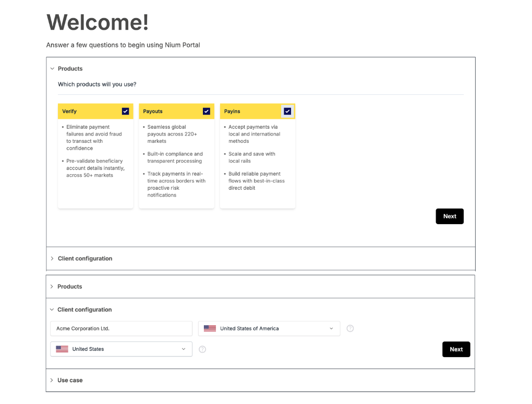
Task: Click the Acme Corporation Ltd. input field
Action: point(121,328)
